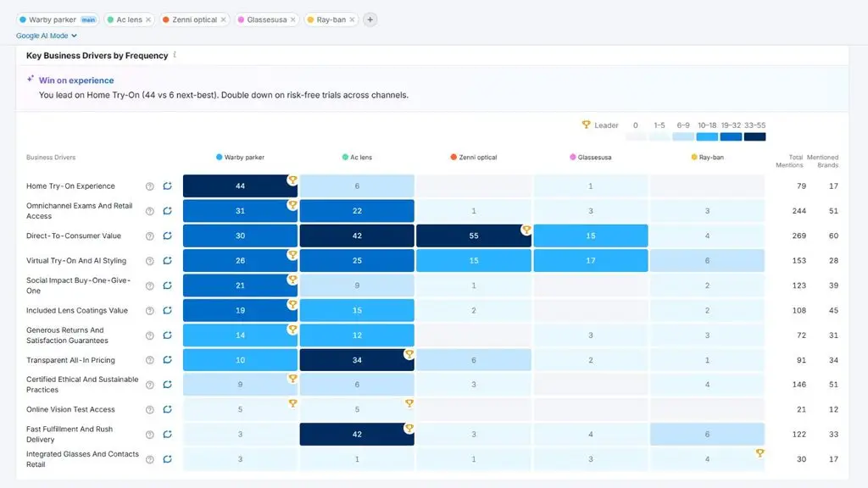Viewport: 868px width, 488px height.
Task: Show help for Virtual Try-On And AI Styling
Action: tap(149, 261)
